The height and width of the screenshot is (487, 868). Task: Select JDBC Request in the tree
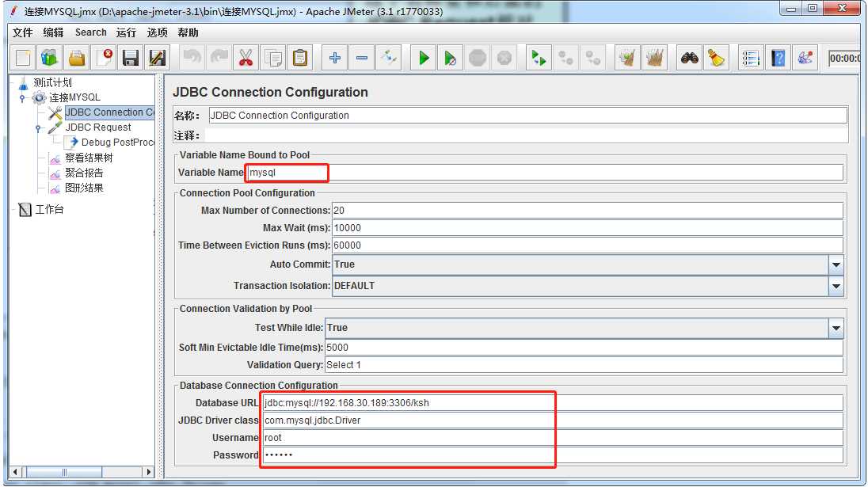(98, 127)
